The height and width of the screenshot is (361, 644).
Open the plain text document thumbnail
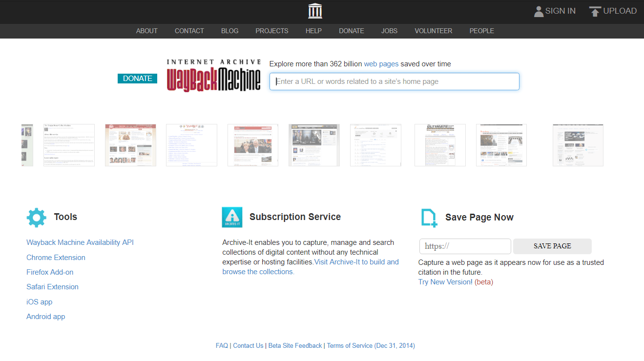[x=69, y=145]
